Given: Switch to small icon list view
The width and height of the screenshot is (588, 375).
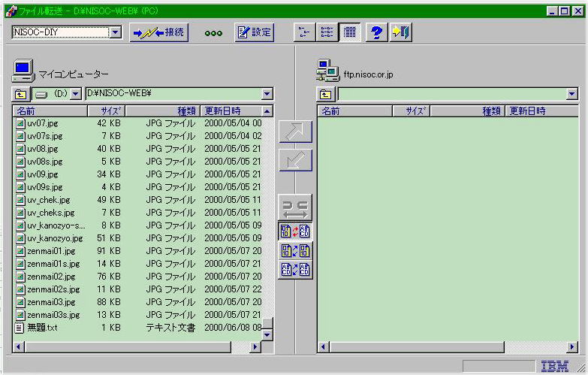Looking at the screenshot, I should [x=304, y=32].
